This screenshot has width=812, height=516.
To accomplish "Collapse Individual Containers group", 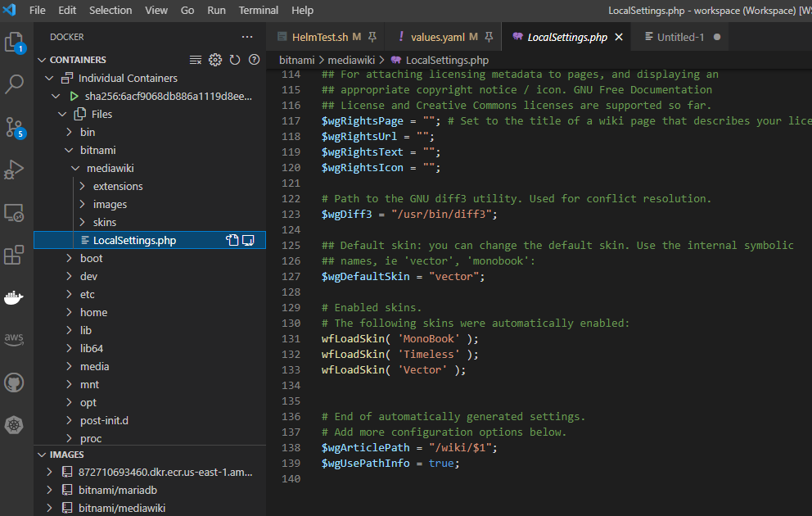I will click(x=49, y=78).
